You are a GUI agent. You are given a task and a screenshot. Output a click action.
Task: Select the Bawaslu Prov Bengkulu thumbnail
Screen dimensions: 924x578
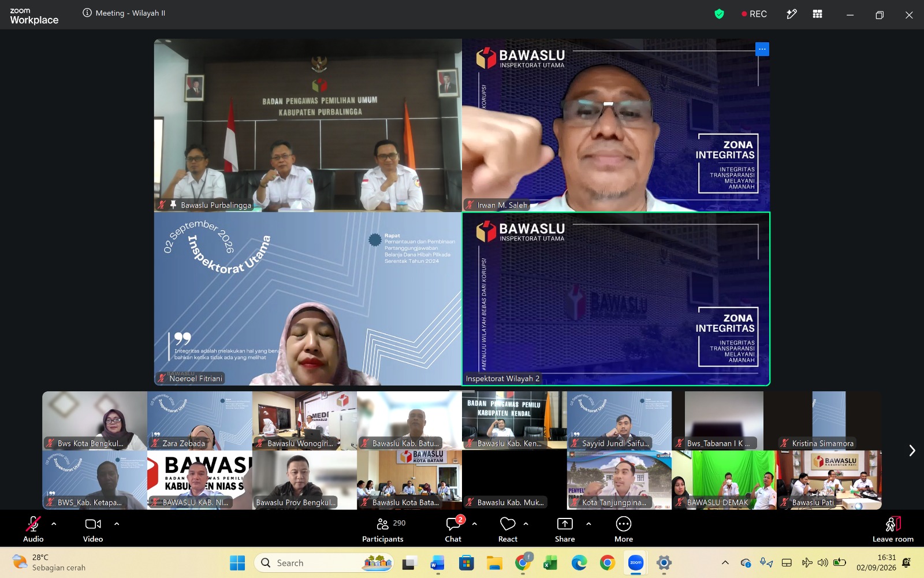(x=304, y=480)
